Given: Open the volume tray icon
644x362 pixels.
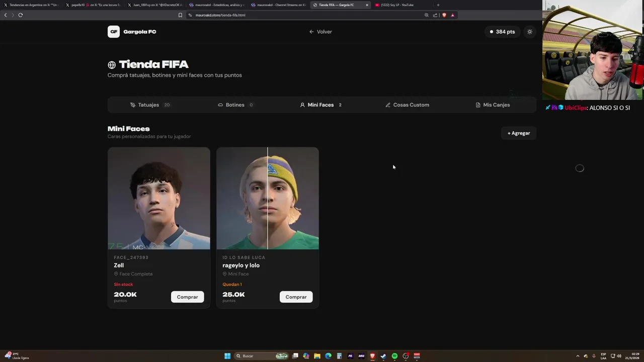Looking at the screenshot, I should click(x=619, y=356).
